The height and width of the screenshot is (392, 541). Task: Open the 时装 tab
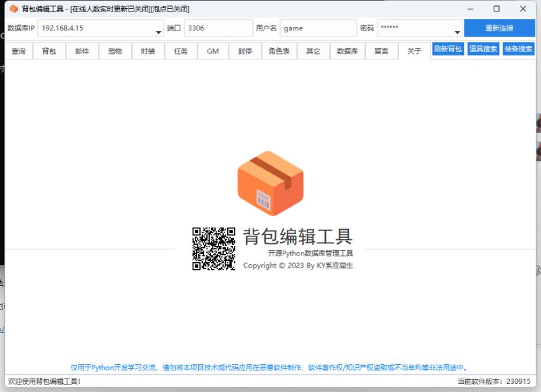coord(147,50)
